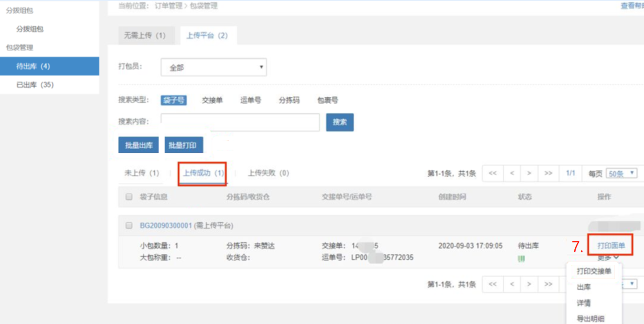Open 已出库 (35) in the sidebar
The width and height of the screenshot is (644, 324).
pyautogui.click(x=35, y=85)
